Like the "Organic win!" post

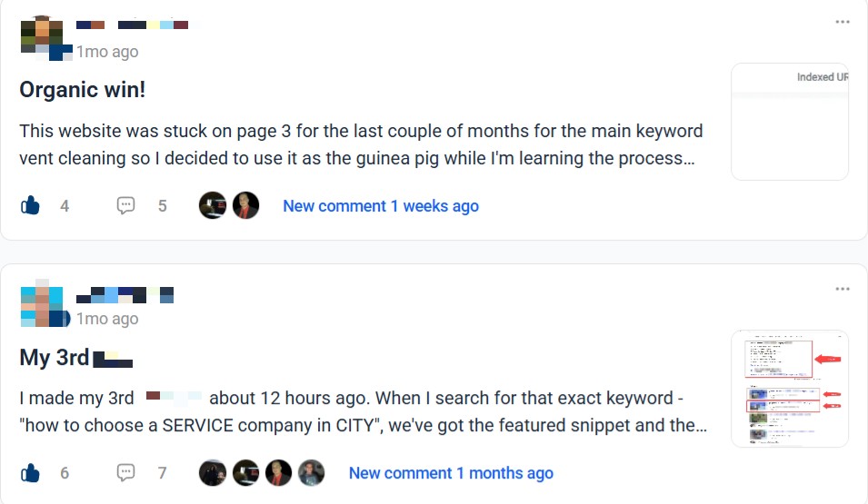pos(30,206)
